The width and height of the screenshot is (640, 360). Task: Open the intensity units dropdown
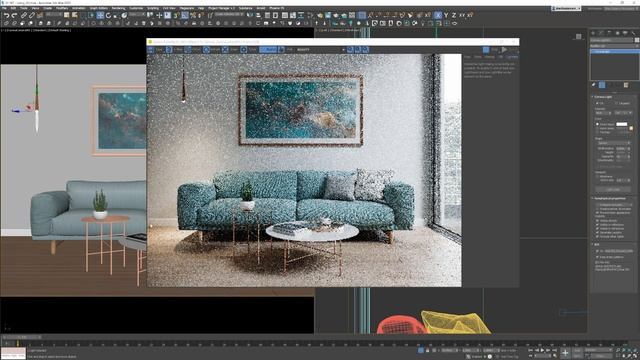click(x=623, y=113)
